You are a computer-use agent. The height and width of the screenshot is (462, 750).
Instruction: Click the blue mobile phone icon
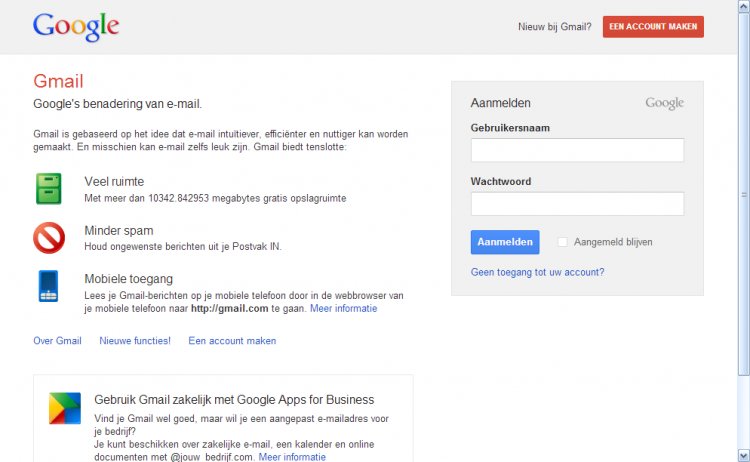pos(49,286)
